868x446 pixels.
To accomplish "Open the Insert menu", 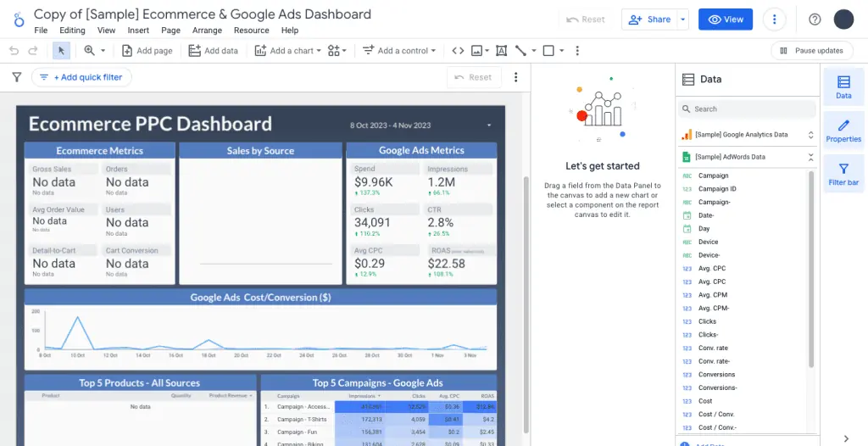I will point(138,31).
